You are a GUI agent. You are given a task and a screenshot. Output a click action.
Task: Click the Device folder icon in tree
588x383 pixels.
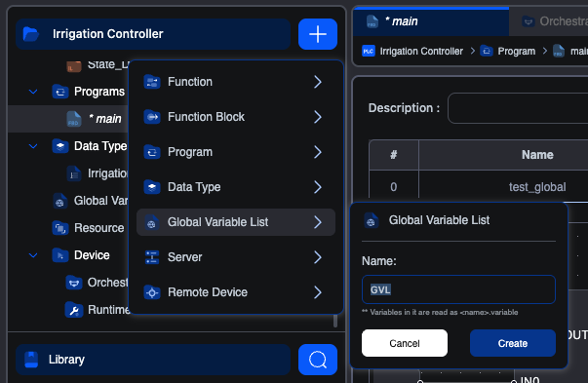(x=60, y=255)
